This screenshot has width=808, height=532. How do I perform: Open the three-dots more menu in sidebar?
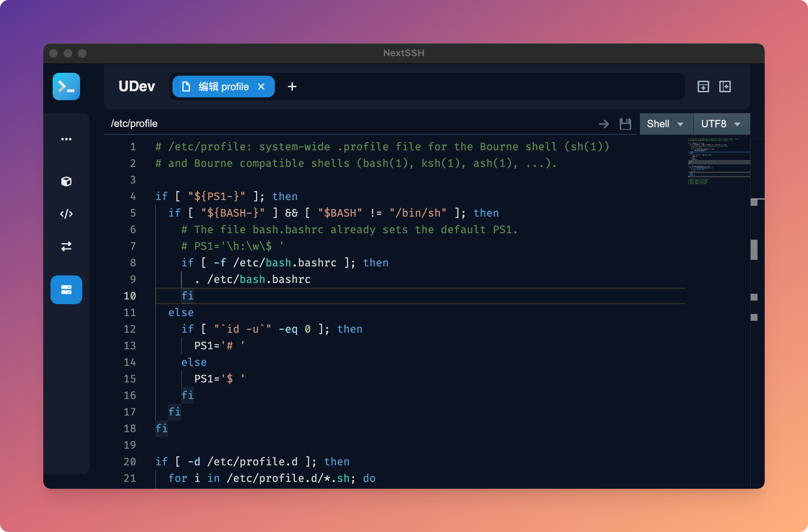click(66, 139)
